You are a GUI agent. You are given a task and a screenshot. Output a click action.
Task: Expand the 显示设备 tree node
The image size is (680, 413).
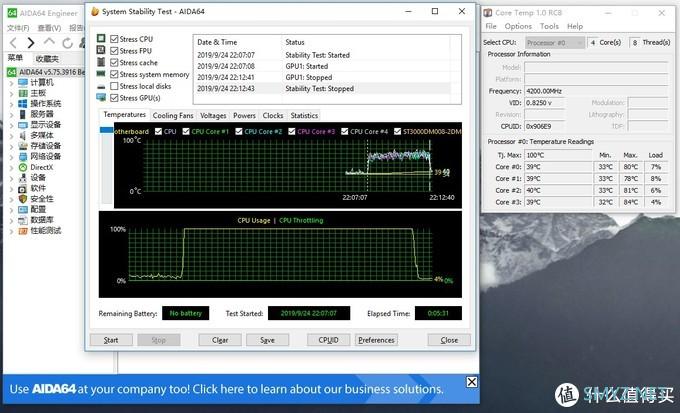11,125
